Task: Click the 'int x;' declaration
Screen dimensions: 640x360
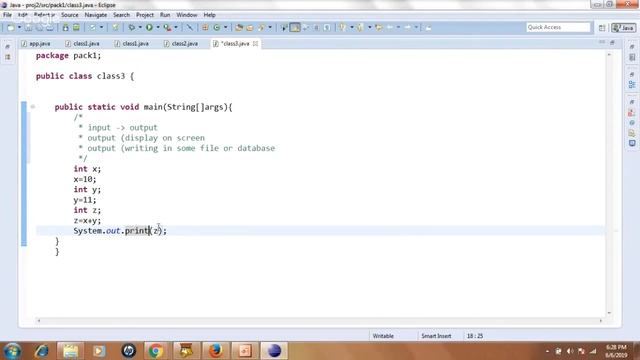Action: (87, 169)
